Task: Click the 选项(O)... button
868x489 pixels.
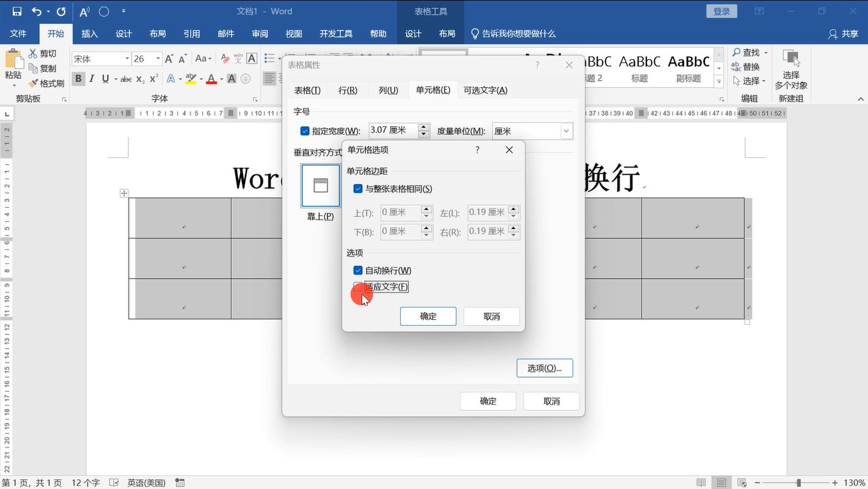Action: tap(544, 368)
